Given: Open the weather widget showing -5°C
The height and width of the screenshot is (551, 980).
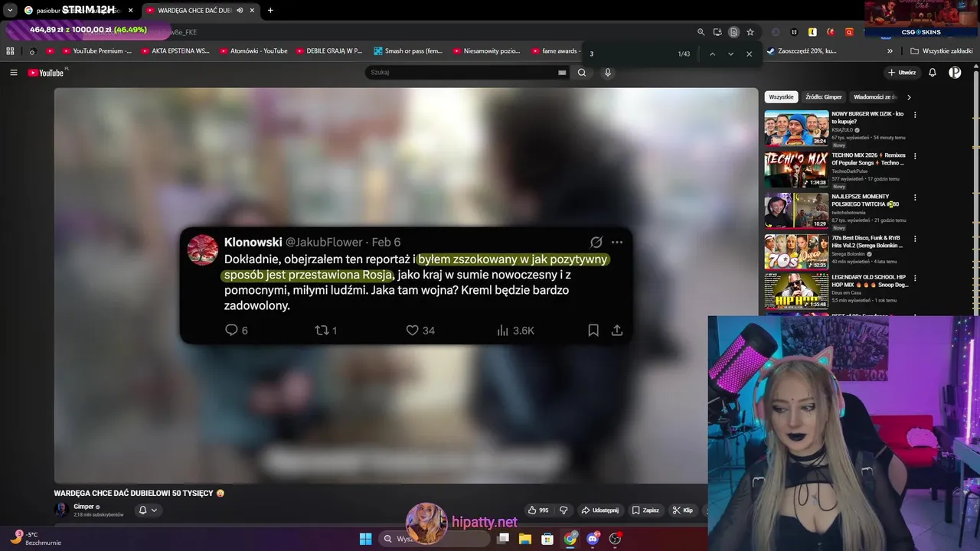Looking at the screenshot, I should (x=36, y=539).
